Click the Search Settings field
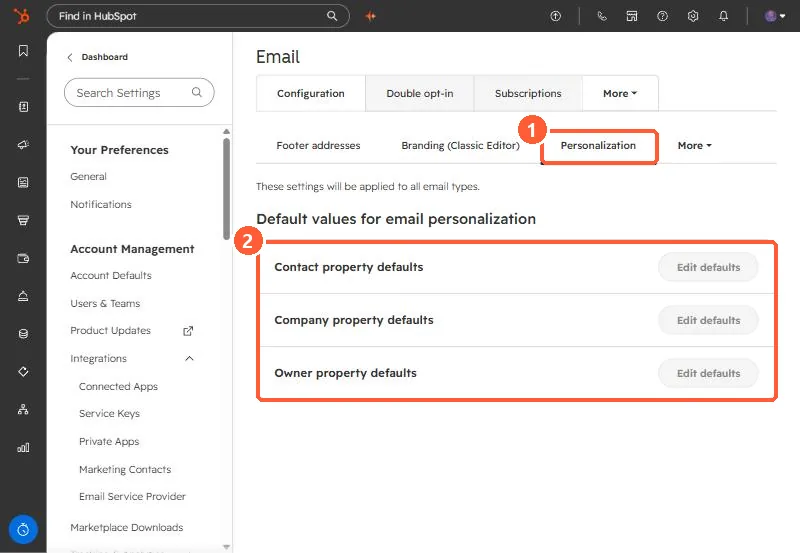 [139, 92]
